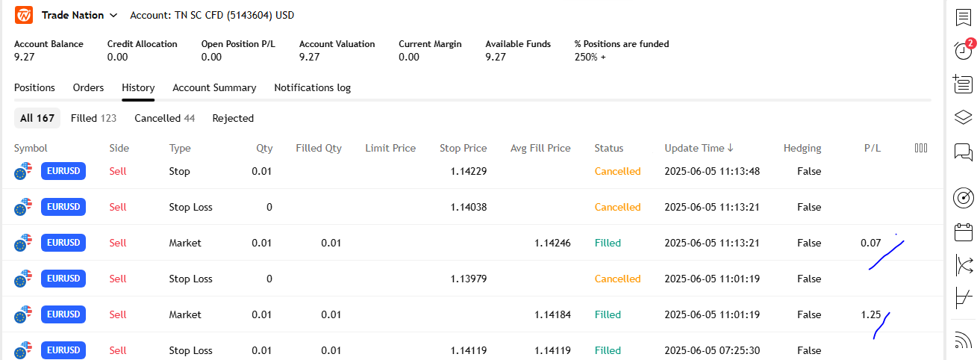Filter history by Filled 123 orders
This screenshot has width=980, height=360.
93,118
